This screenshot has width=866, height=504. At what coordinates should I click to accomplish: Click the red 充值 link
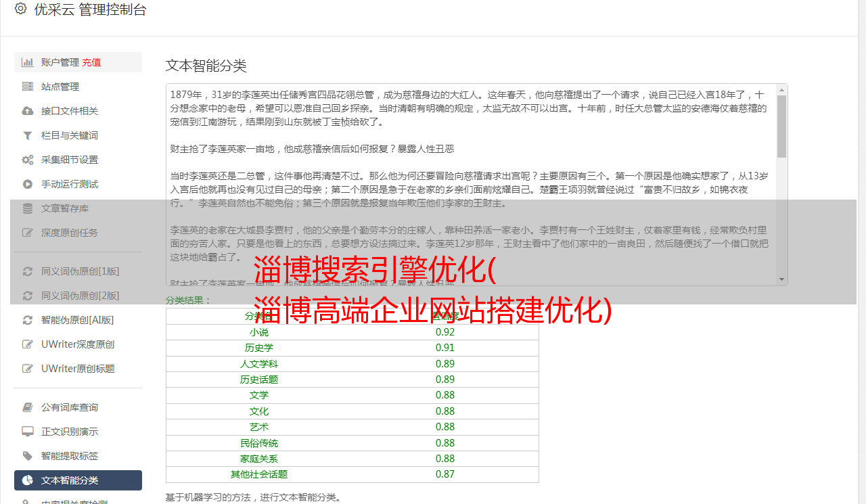point(91,62)
